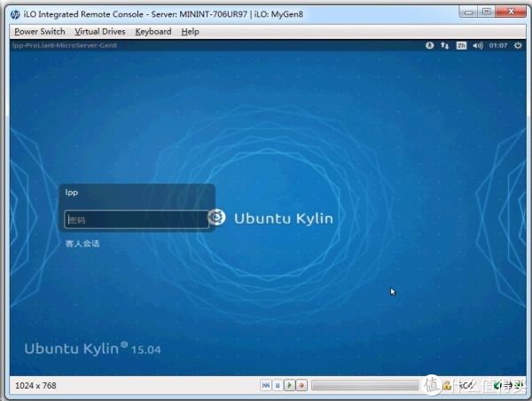Click the 01:07 clock in panel

click(x=497, y=45)
